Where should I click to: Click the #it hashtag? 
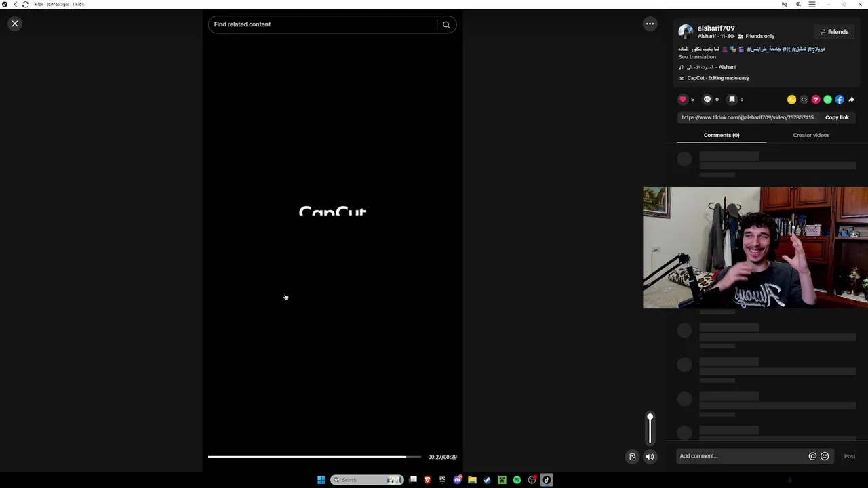point(787,49)
